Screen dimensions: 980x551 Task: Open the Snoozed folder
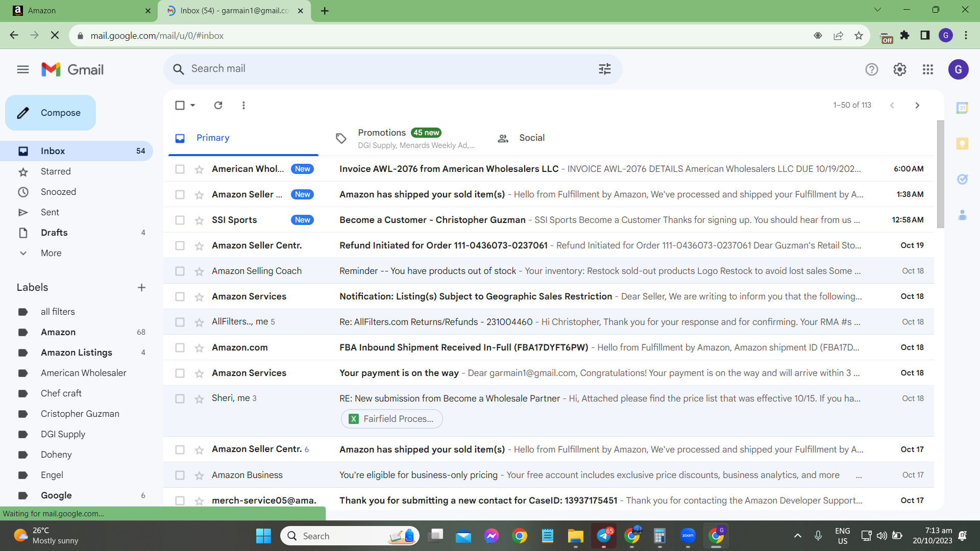coord(58,192)
